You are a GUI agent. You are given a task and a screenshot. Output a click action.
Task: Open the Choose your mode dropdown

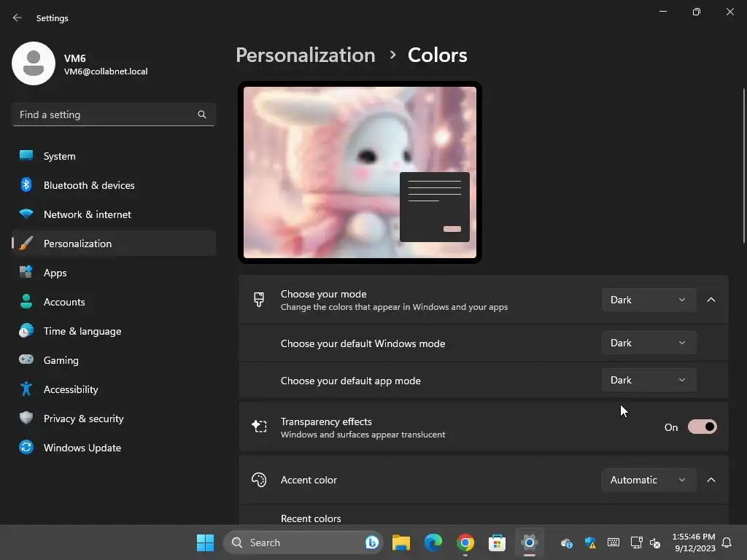[x=649, y=300]
